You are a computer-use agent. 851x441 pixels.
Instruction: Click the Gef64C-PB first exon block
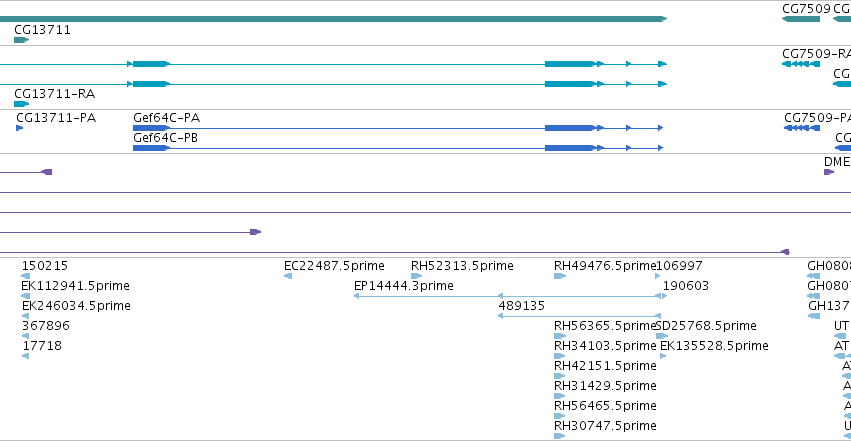151,148
